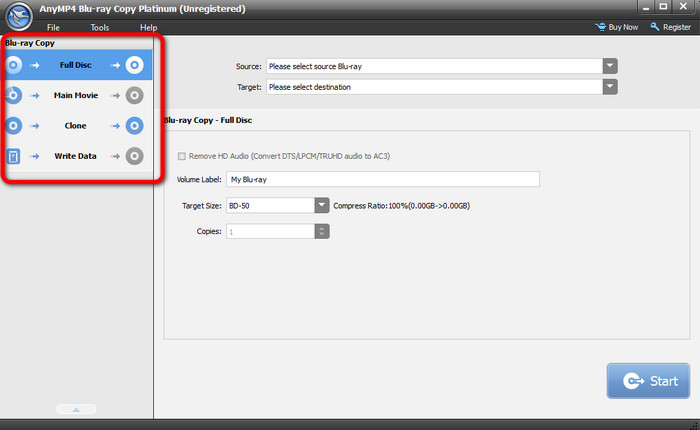Click the Clone target disc icon
The image size is (700, 430).
[x=134, y=125]
